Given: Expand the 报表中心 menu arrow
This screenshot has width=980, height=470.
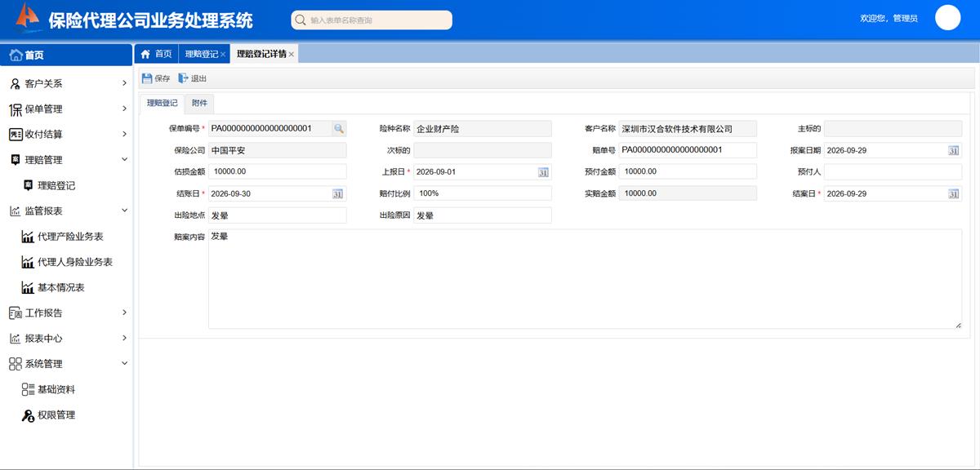Looking at the screenshot, I should tap(124, 339).
